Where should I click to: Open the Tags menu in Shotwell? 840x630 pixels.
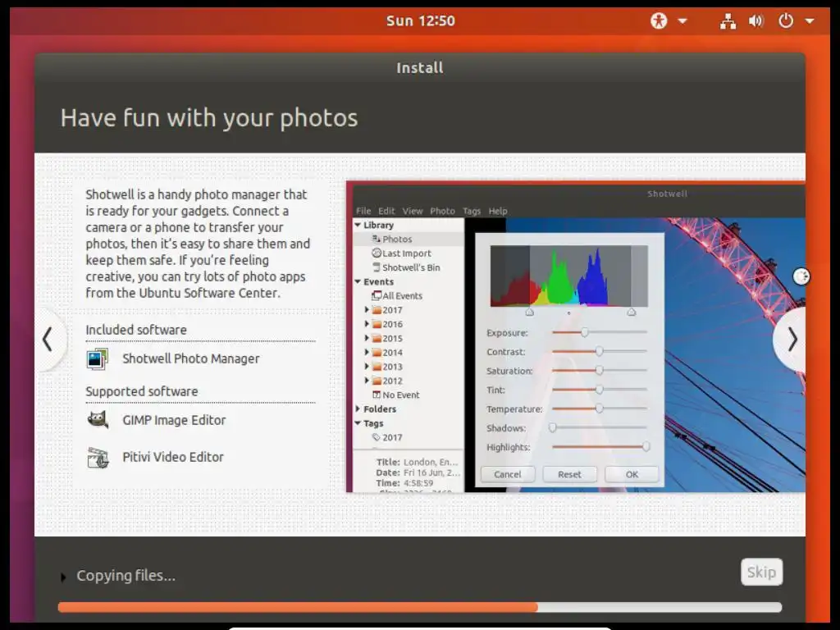click(x=472, y=211)
